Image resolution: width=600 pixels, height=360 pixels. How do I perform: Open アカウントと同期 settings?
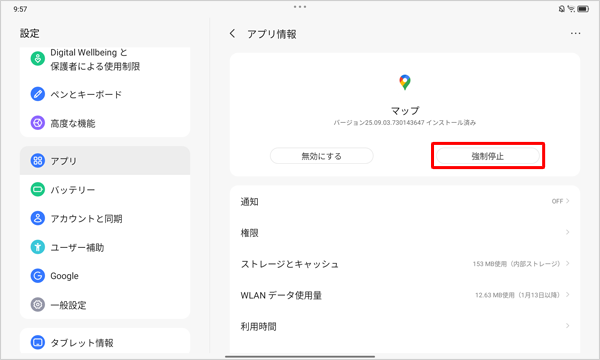105,218
